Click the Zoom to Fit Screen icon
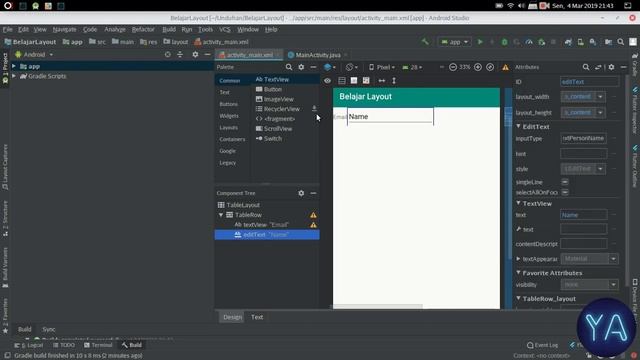This screenshot has height=360, width=640. 490,67
